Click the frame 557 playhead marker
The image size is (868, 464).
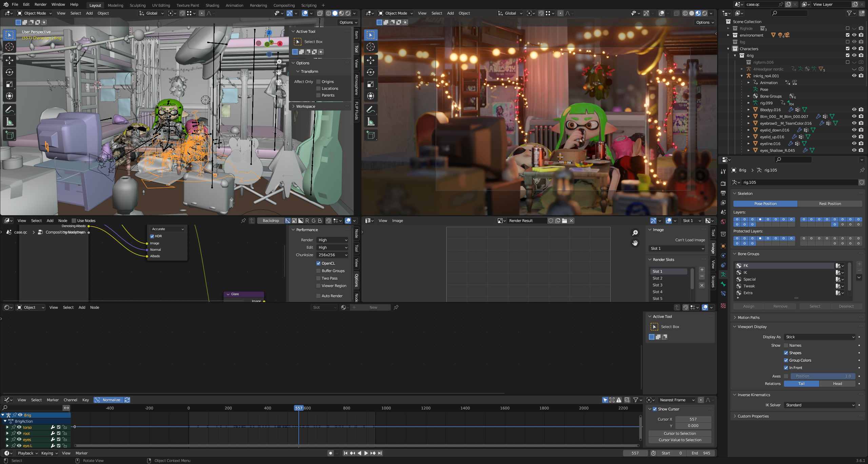click(298, 408)
